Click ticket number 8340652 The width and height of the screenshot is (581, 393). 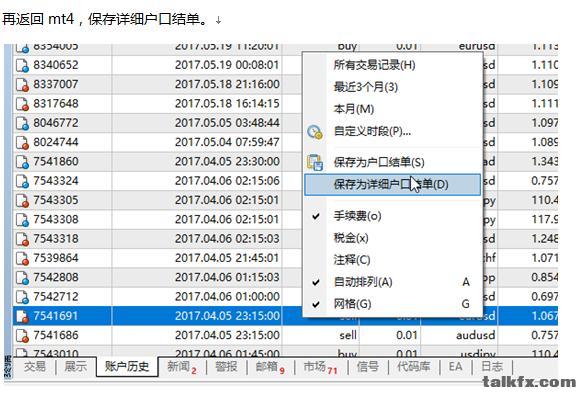[x=56, y=65]
